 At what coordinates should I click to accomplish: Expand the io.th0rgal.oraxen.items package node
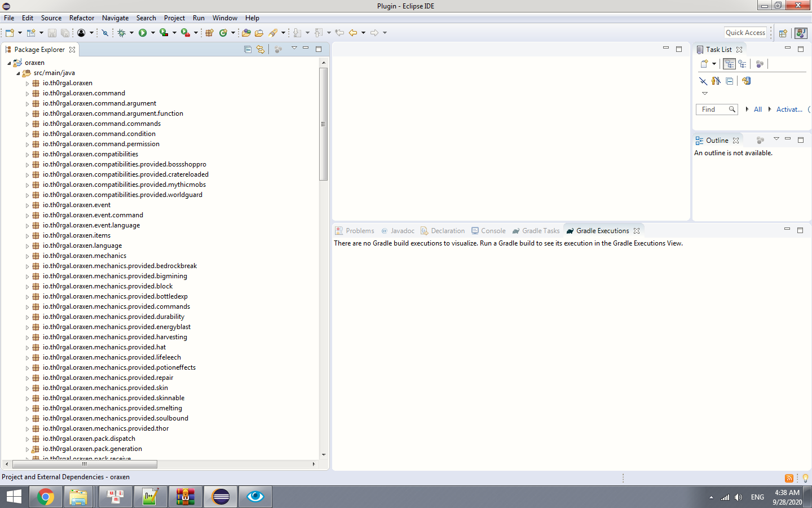point(27,236)
